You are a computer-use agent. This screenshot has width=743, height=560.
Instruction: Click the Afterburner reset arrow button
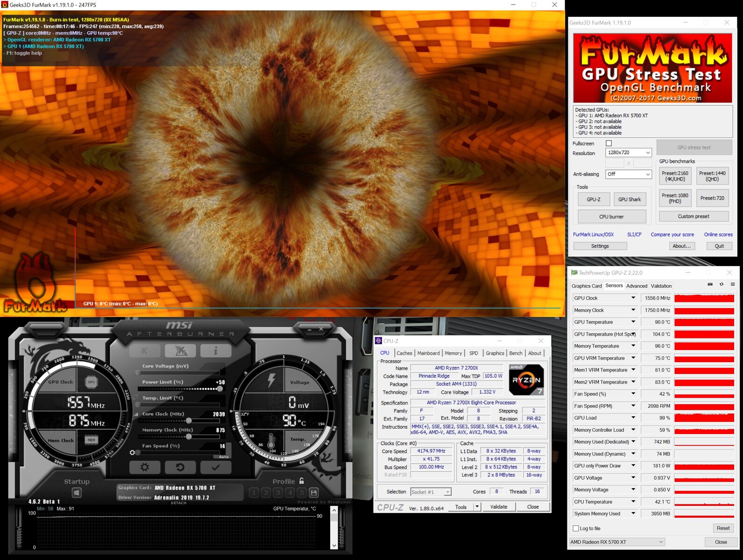(180, 467)
